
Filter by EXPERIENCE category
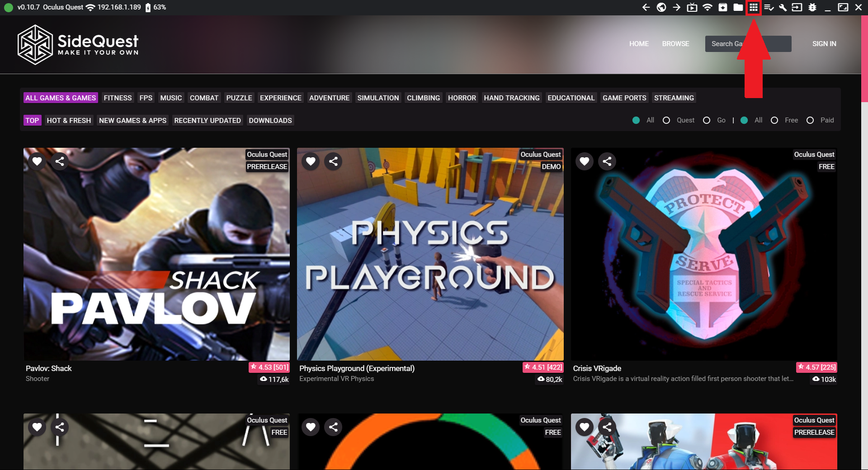click(x=280, y=98)
